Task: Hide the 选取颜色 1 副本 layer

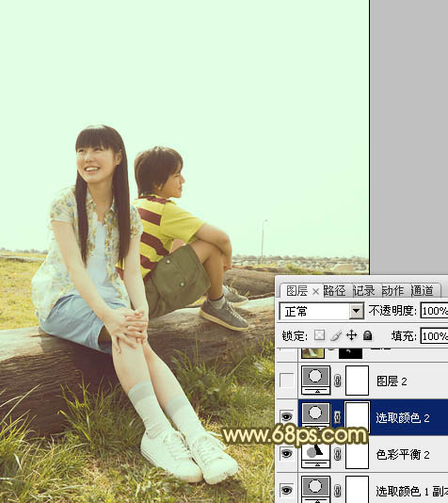Action: [287, 490]
